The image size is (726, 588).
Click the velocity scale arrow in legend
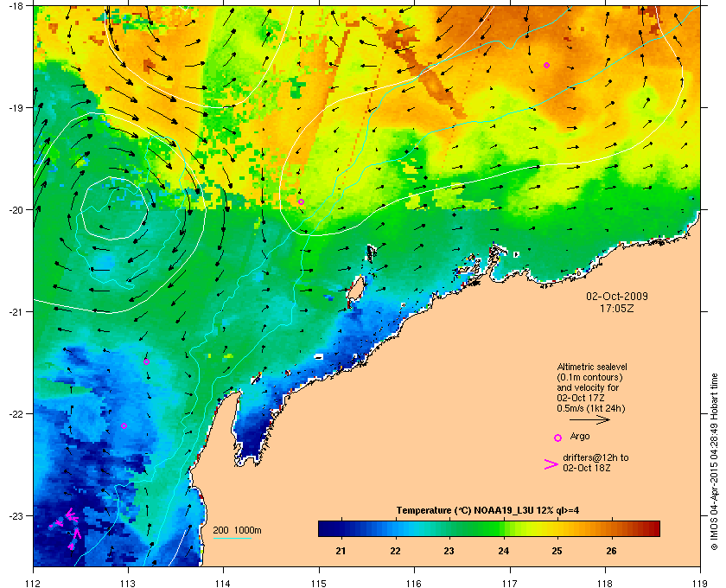[x=589, y=420]
